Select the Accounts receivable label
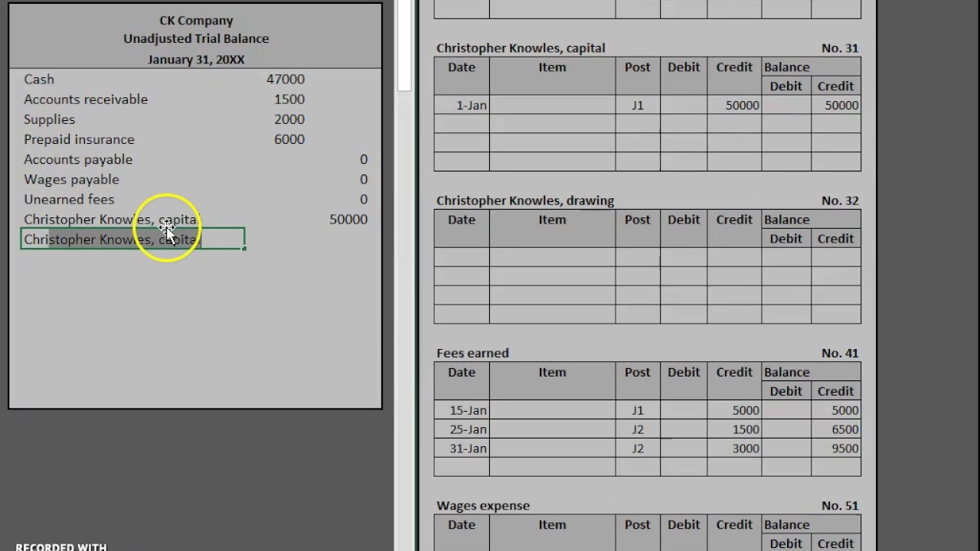The image size is (980, 551). click(86, 99)
